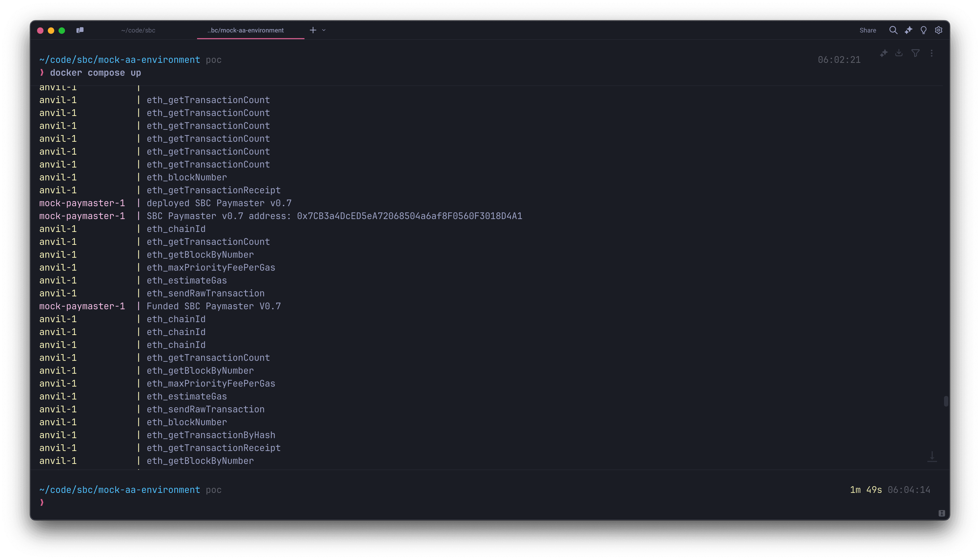Jump to bottom of block arrow icon
980x560 pixels.
[x=932, y=457]
